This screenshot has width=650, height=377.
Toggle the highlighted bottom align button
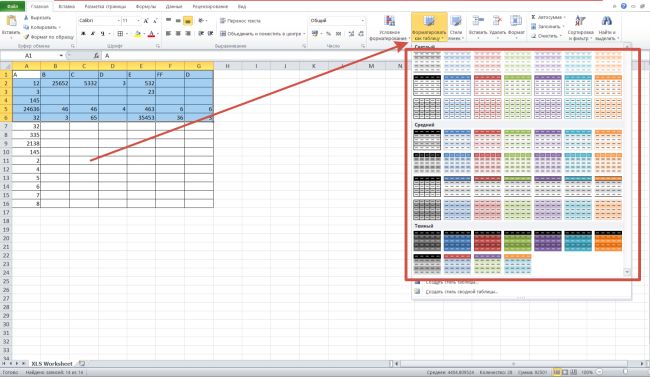187,20
